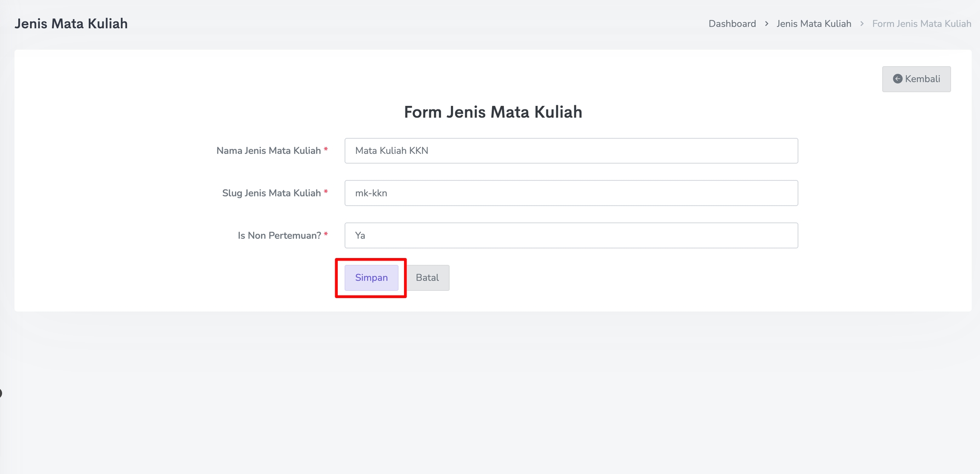This screenshot has width=980, height=474.
Task: Click the Slug Jenis Mata Kuliah label
Action: point(271,193)
